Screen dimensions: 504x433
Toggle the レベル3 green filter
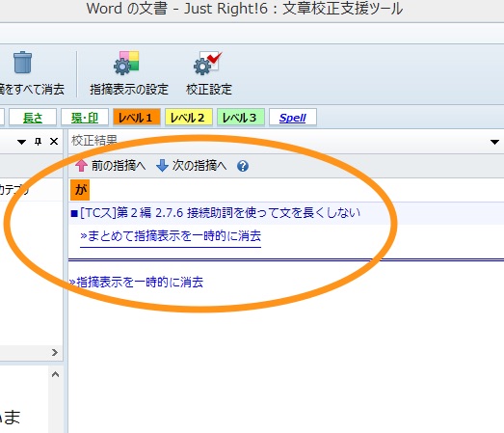[x=240, y=118]
